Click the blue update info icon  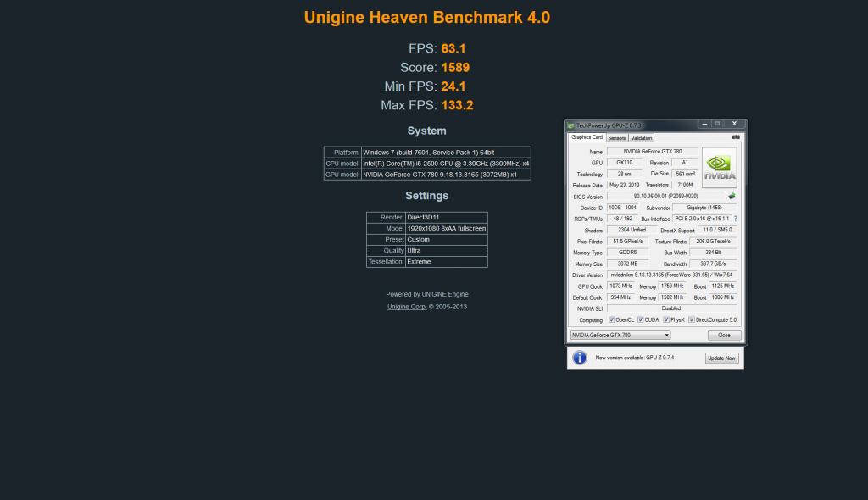point(580,358)
